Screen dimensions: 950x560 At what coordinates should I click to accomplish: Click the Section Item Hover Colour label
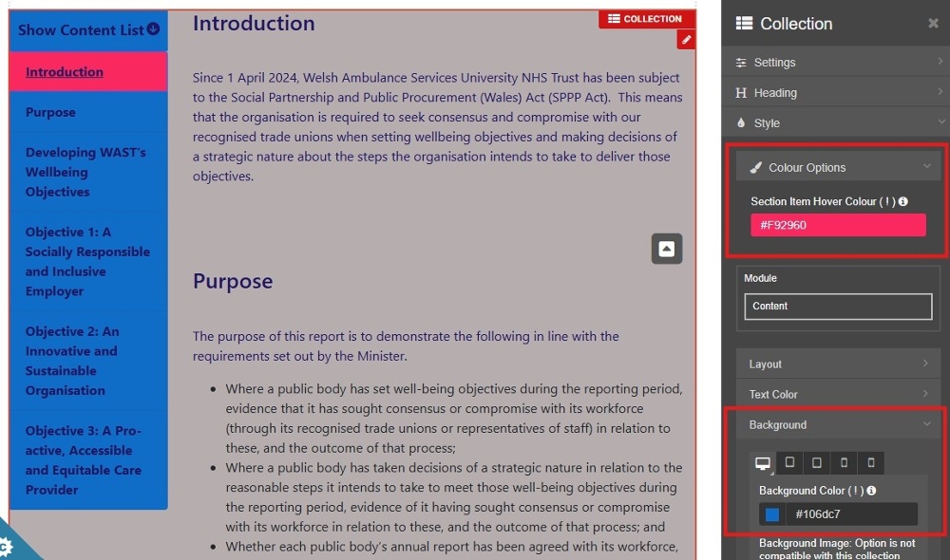(x=823, y=201)
